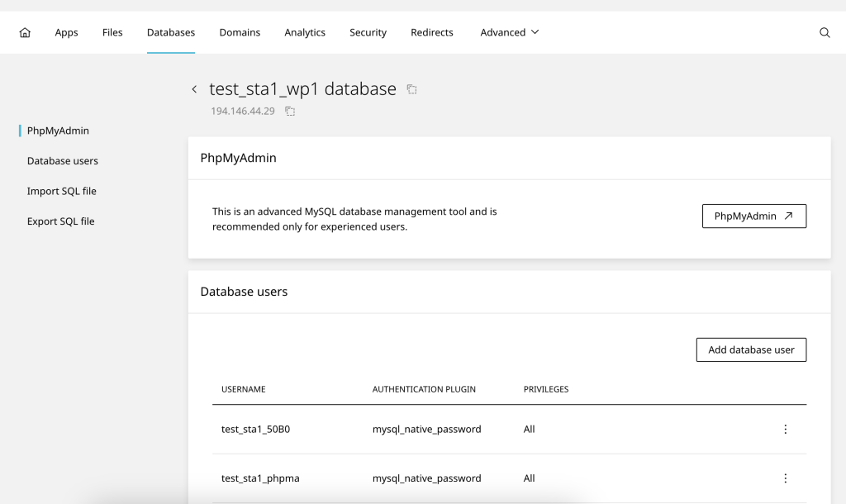Open the Analytics tab

[305, 32]
